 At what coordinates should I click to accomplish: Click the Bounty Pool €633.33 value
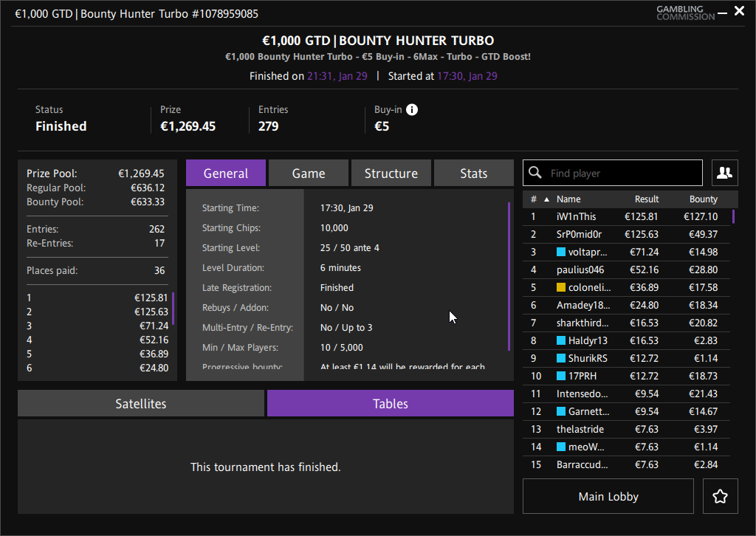[148, 202]
